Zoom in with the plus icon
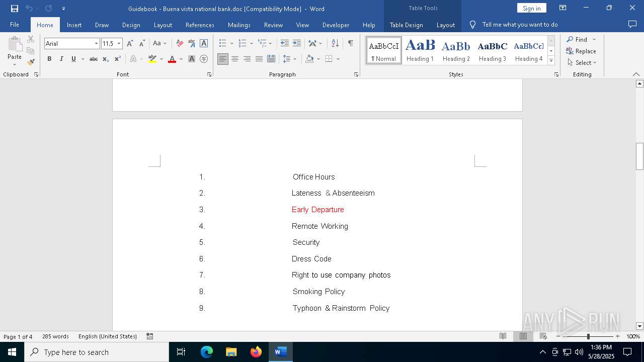The height and width of the screenshot is (362, 644). 617,336
